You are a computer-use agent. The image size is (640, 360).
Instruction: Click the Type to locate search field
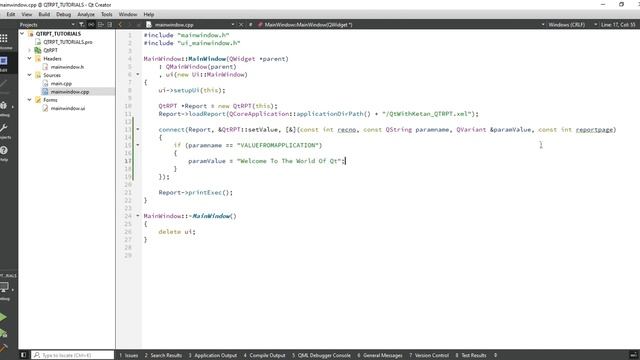point(73,355)
